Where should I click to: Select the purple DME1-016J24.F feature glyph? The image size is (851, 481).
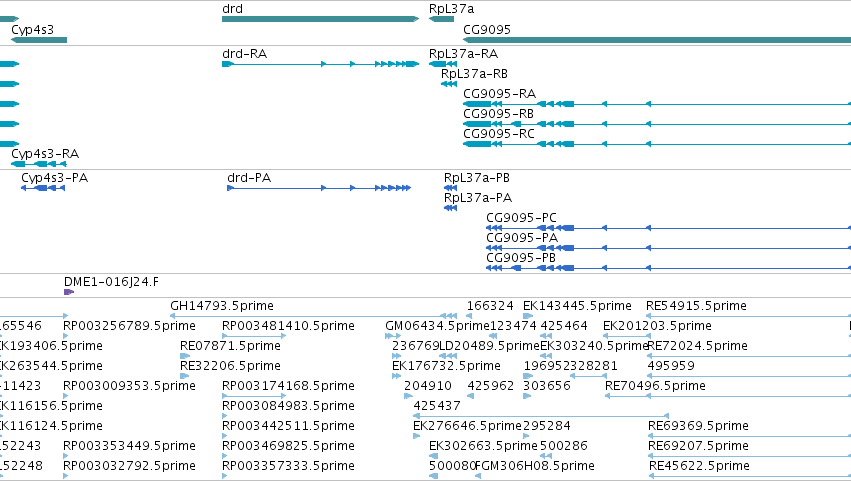69,292
